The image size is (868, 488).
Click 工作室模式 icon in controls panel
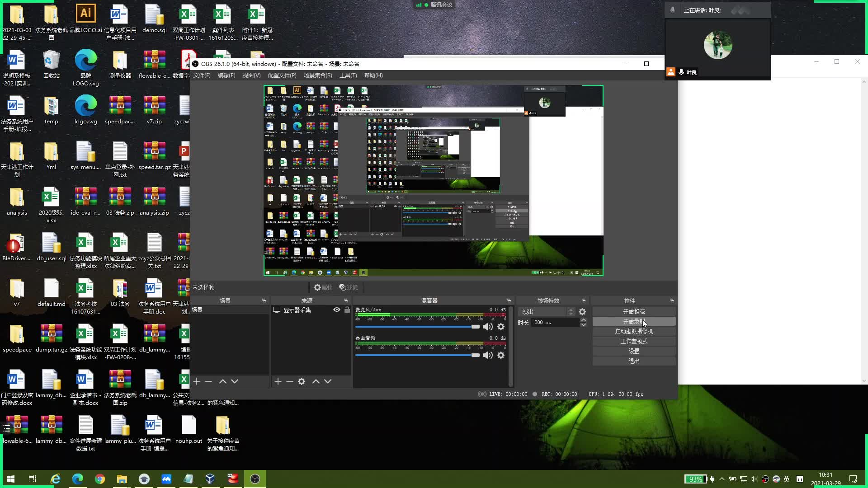pyautogui.click(x=634, y=341)
